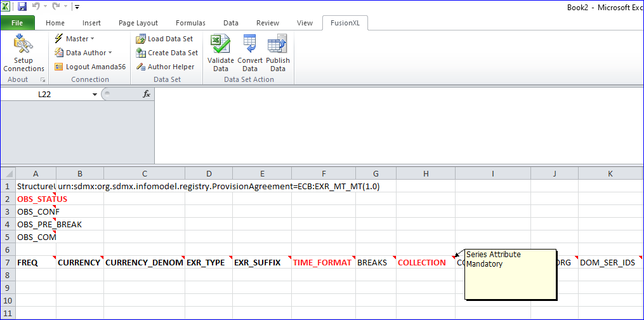Image resolution: width=644 pixels, height=320 pixels.
Task: Open the Name Box dropdown arrow
Action: tap(95, 94)
